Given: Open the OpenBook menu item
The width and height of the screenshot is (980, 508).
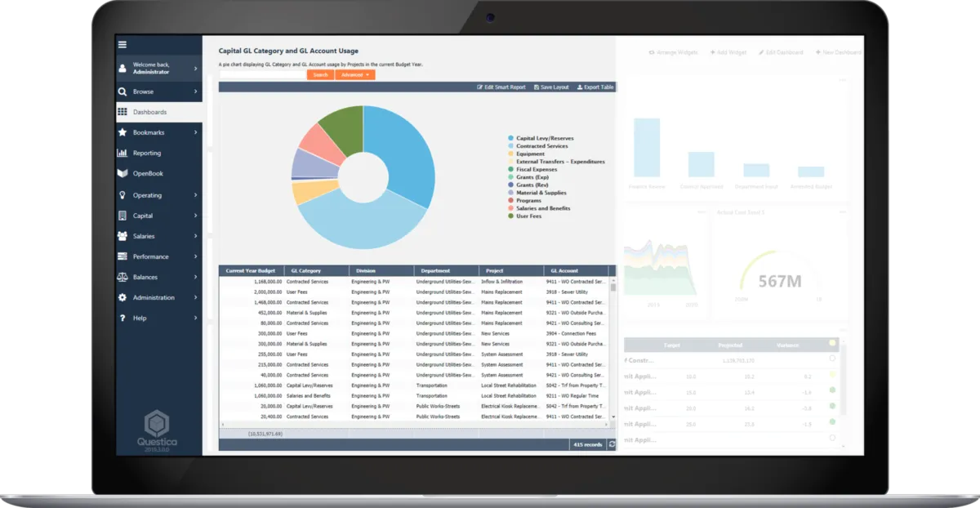Looking at the screenshot, I should pos(159,173).
